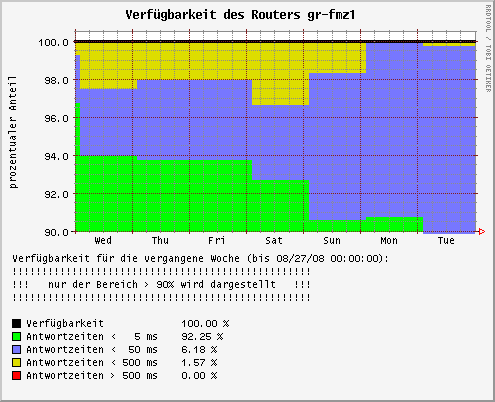495x402 pixels.
Task: Click the 'Antwortzeiten > 500 ms' legend label
Action: (x=92, y=375)
